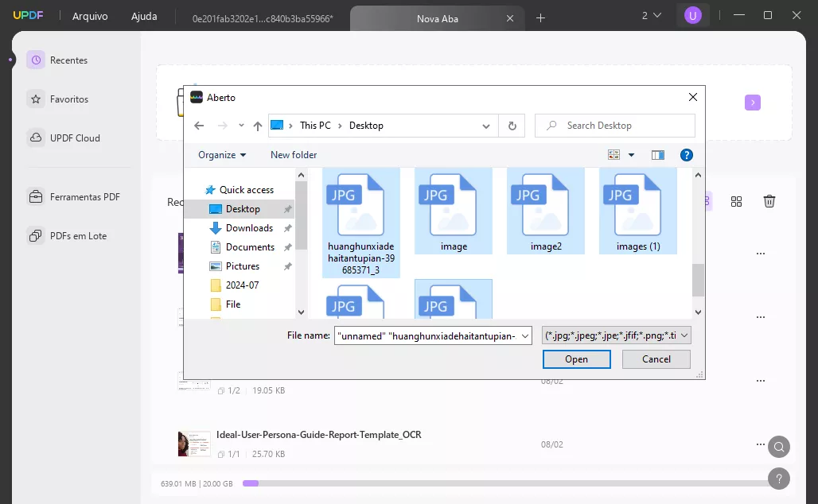The width and height of the screenshot is (818, 504).
Task: Click the navigation pane scrollbar thumb
Action: [301, 214]
